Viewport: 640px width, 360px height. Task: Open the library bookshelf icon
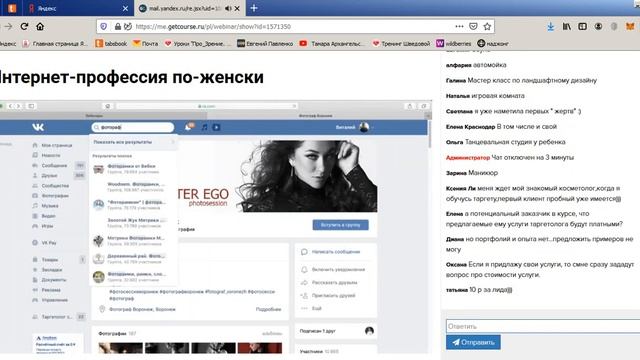(x=567, y=27)
